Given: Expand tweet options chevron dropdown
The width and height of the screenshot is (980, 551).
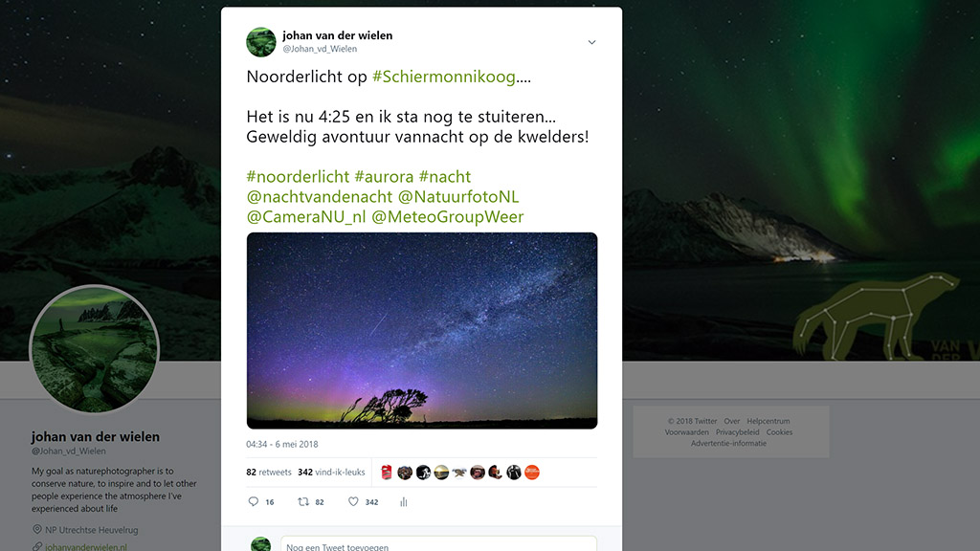Looking at the screenshot, I should click(591, 42).
